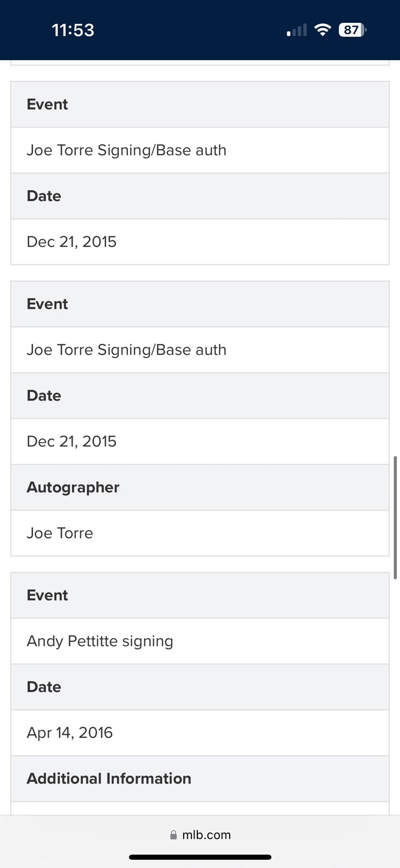Tap Date label directly above Autographer record's date
Image resolution: width=400 pixels, height=868 pixels.
(44, 395)
